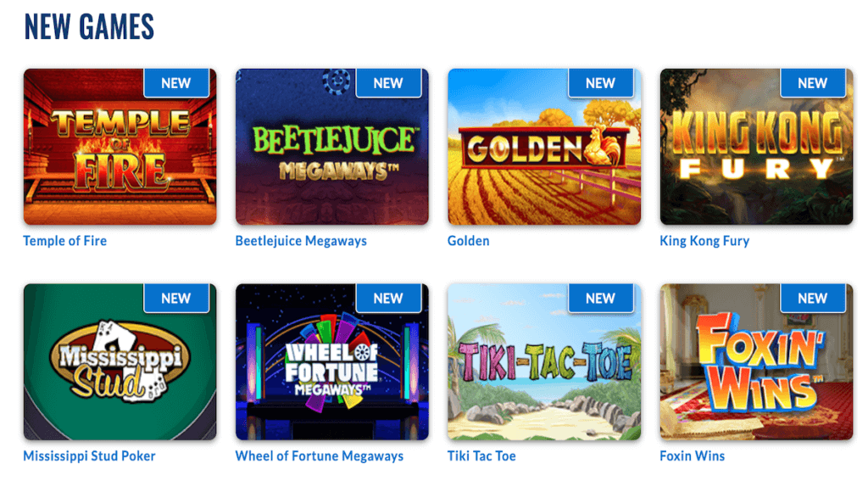
Task: Follow the Wheel of Fortune Megaways link
Action: pos(319,456)
